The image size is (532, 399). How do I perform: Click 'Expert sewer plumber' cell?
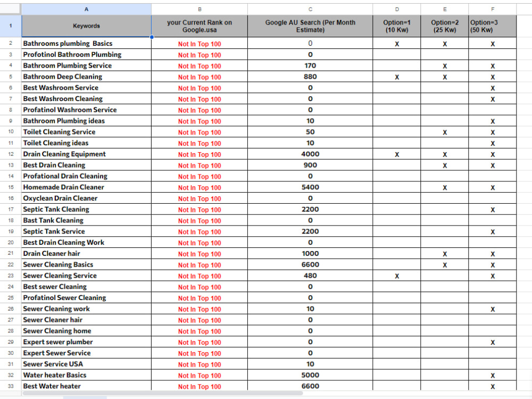coord(87,342)
